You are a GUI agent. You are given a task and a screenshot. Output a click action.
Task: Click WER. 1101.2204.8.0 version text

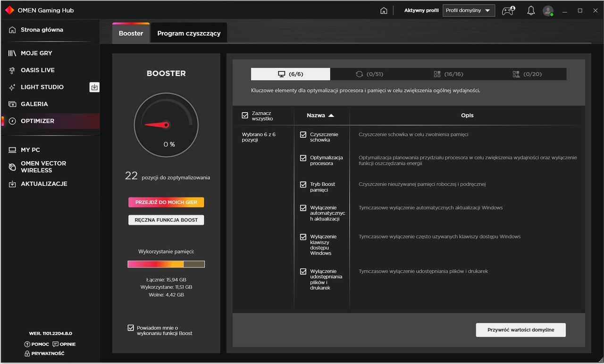(x=50, y=333)
